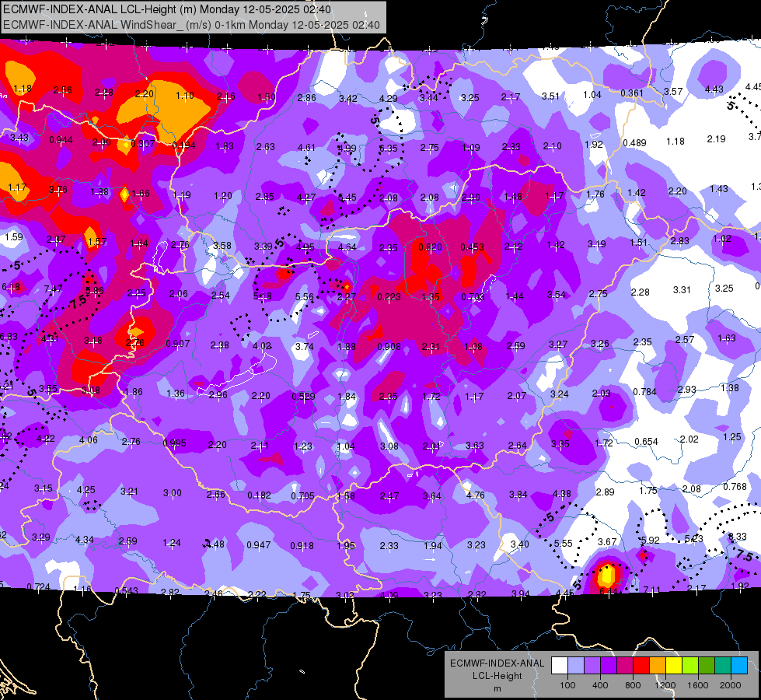Click the wind shear value 4.43

coord(714,89)
